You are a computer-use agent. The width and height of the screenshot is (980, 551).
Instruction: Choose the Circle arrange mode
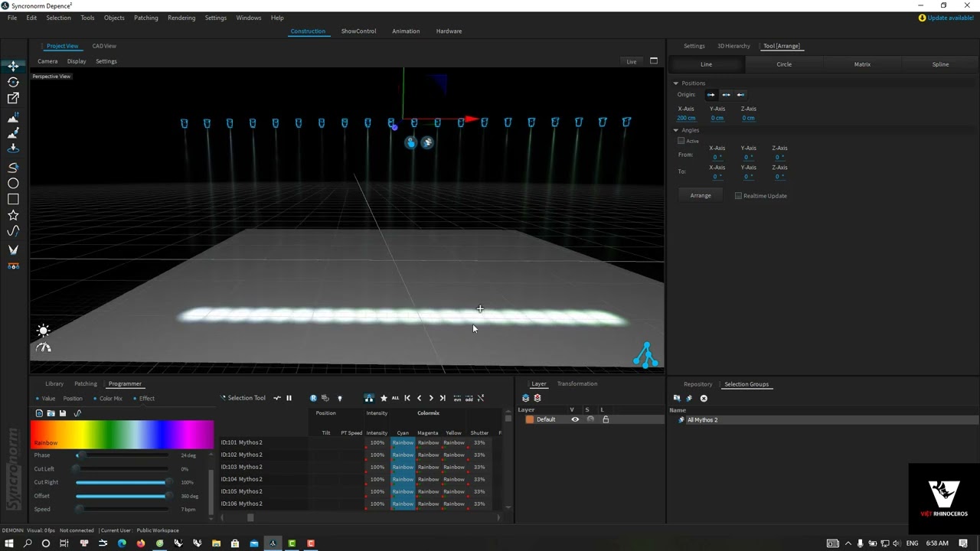click(784, 64)
